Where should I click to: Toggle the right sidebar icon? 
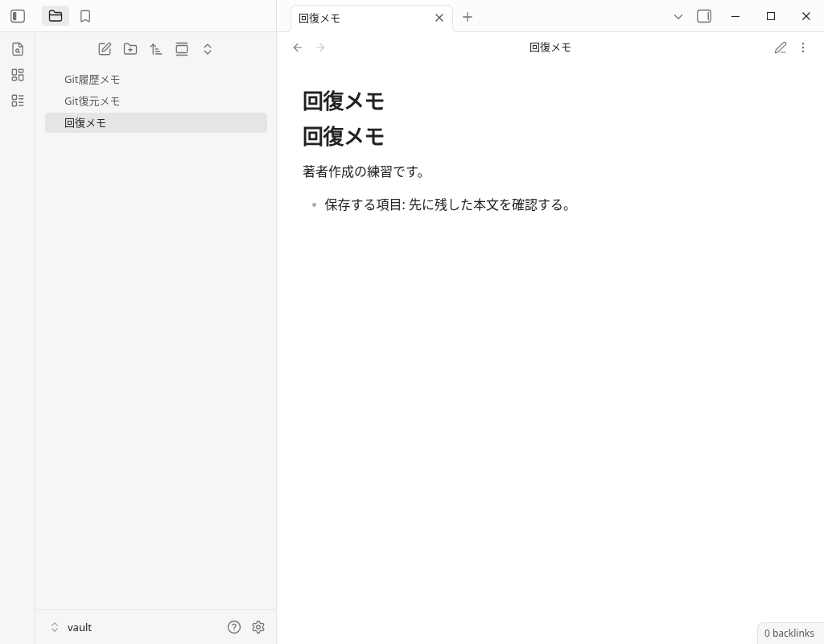704,16
